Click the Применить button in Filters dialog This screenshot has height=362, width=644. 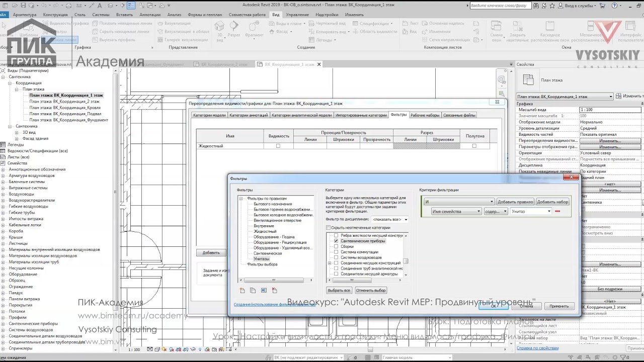558,306
